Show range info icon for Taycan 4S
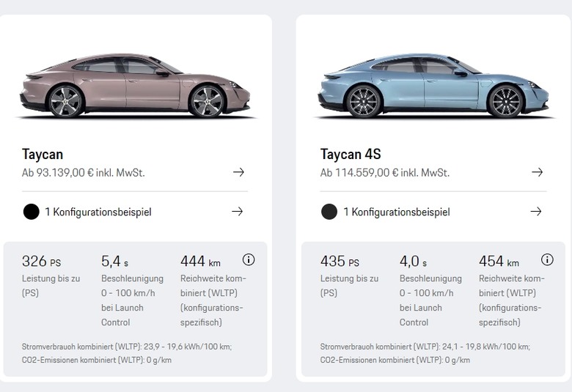This screenshot has width=572, height=392. [547, 260]
